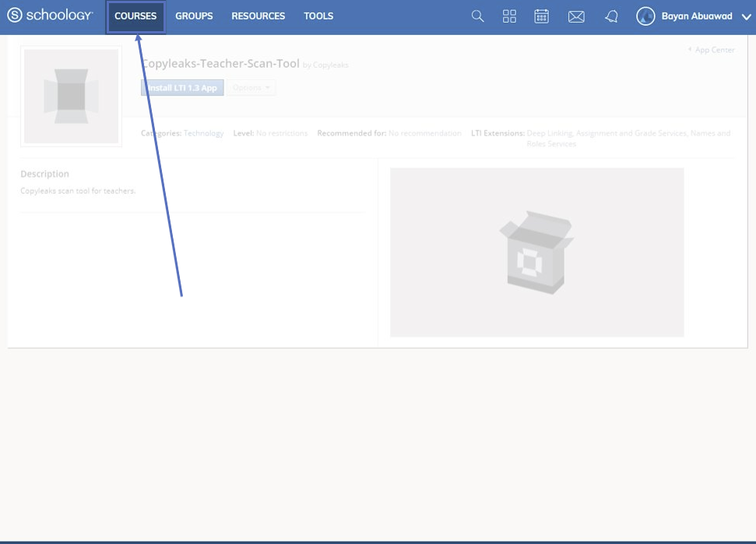Click the user profile avatar
The height and width of the screenshot is (544, 756).
(645, 16)
